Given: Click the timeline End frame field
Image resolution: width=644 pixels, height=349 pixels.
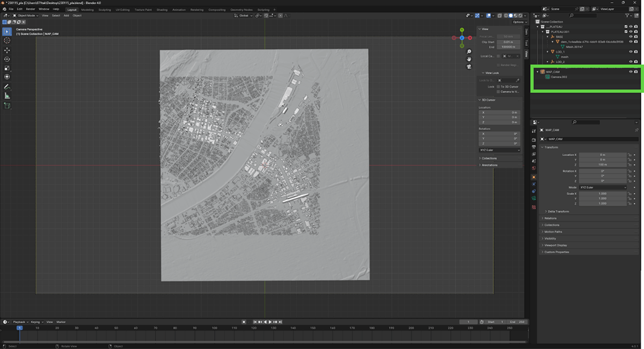Looking at the screenshot, I should click(518, 322).
